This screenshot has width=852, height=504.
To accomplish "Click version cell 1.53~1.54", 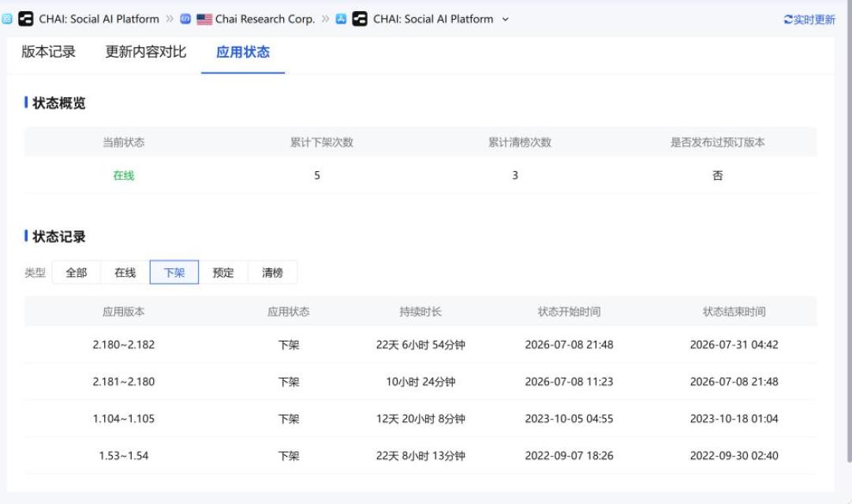I will [x=123, y=456].
